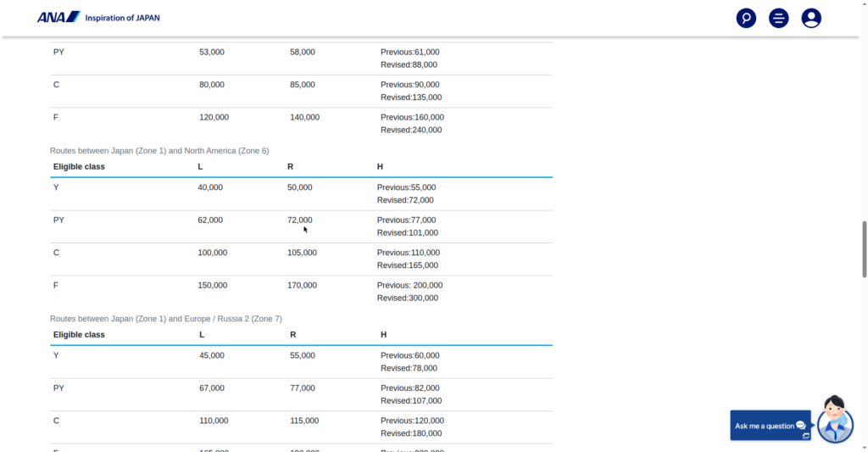Click text Revised:135,000
Screen dimensions: 868x452
tap(411, 98)
